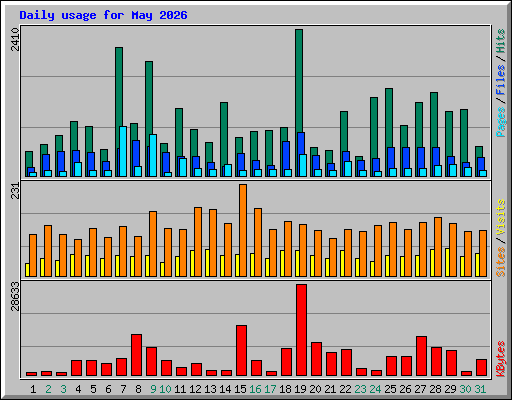Click day 5 on the x-axis

click(x=93, y=389)
